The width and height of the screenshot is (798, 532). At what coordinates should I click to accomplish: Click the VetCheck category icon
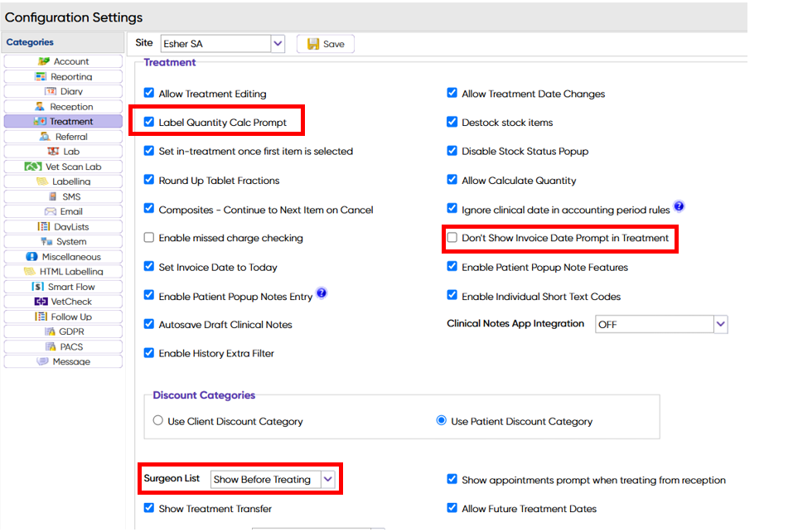pos(41,302)
